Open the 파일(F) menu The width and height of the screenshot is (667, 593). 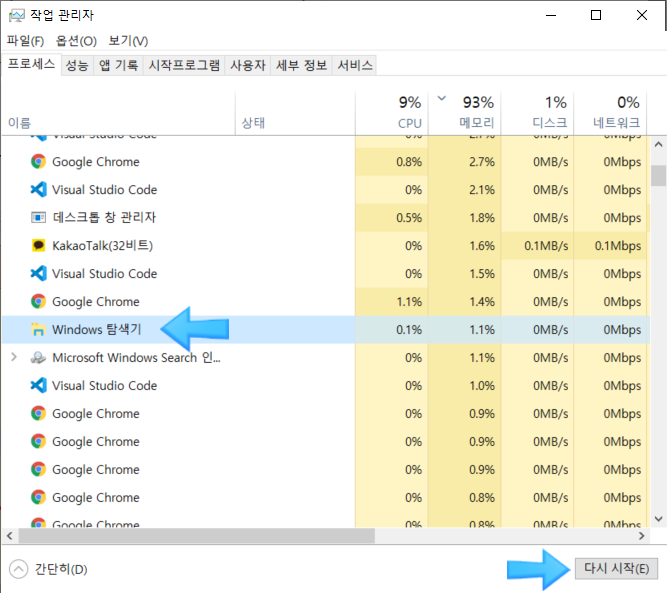26,41
